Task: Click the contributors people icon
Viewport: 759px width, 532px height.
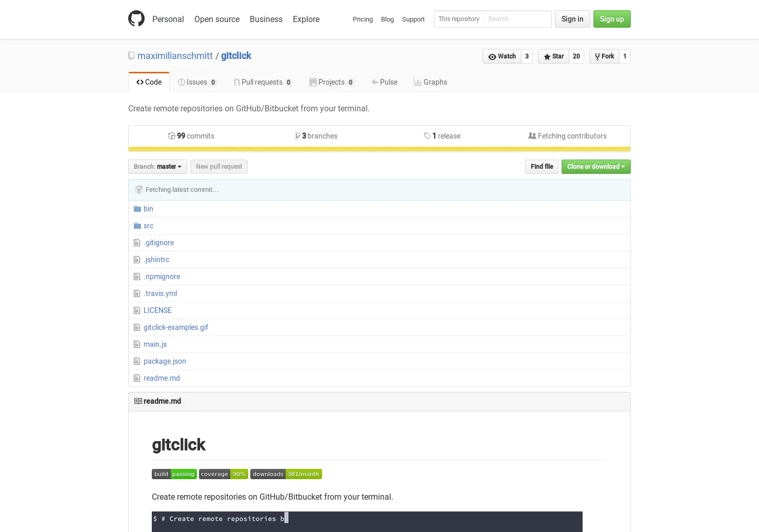Action: pos(532,136)
